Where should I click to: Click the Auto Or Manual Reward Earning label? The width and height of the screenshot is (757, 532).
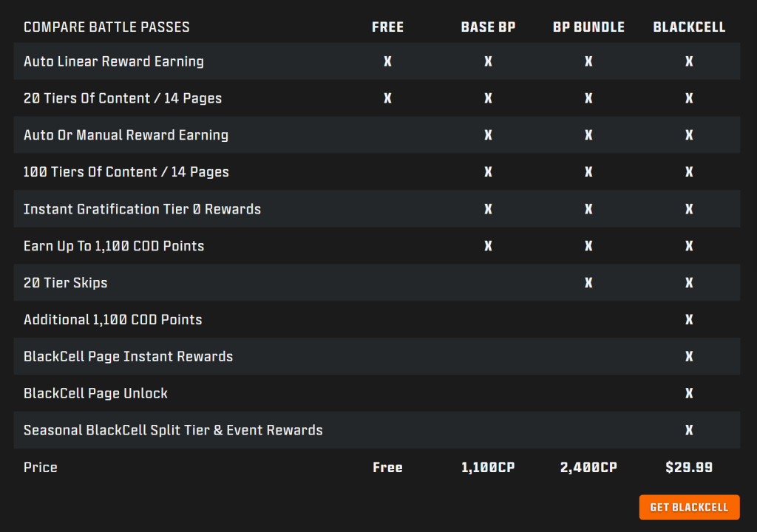(126, 135)
